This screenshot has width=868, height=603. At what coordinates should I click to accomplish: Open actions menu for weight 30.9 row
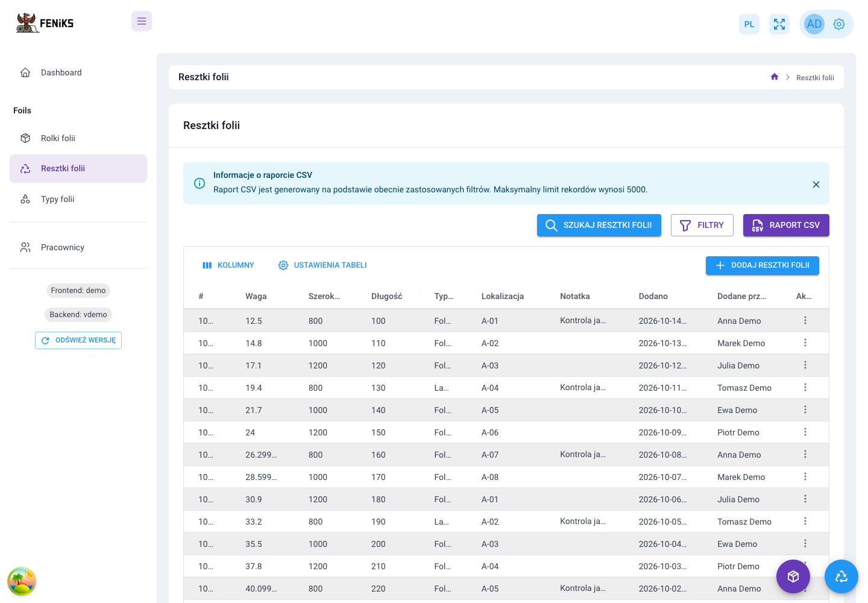pyautogui.click(x=805, y=499)
